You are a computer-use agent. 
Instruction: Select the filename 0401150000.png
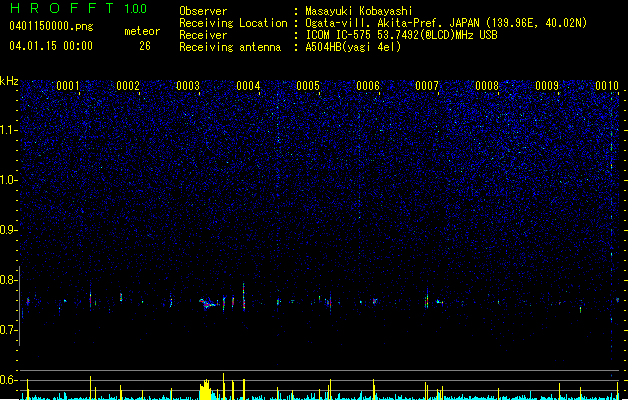pyautogui.click(x=51, y=27)
